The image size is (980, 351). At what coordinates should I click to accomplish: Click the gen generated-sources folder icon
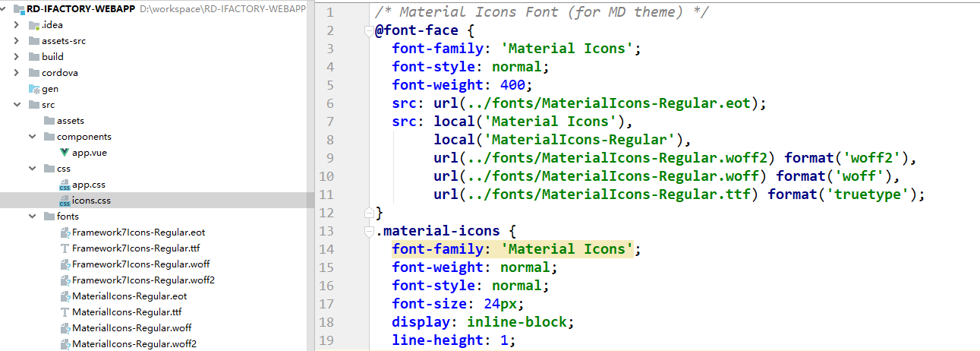pos(34,89)
